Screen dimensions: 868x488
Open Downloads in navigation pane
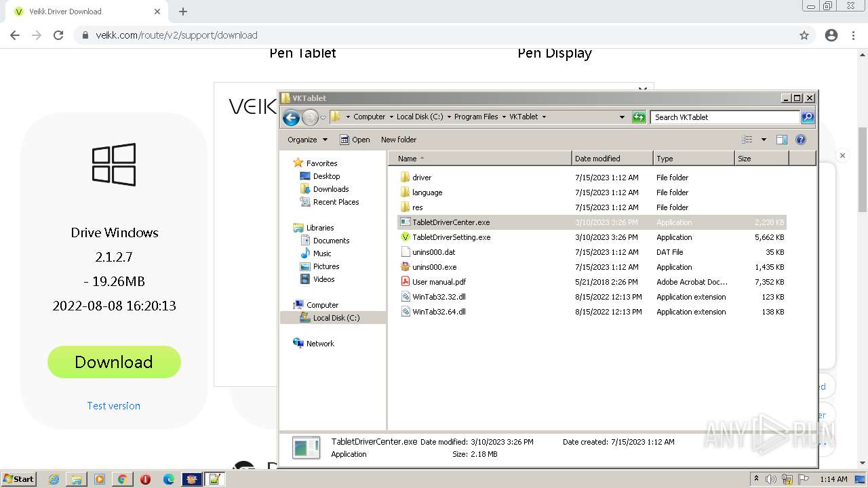pyautogui.click(x=331, y=189)
